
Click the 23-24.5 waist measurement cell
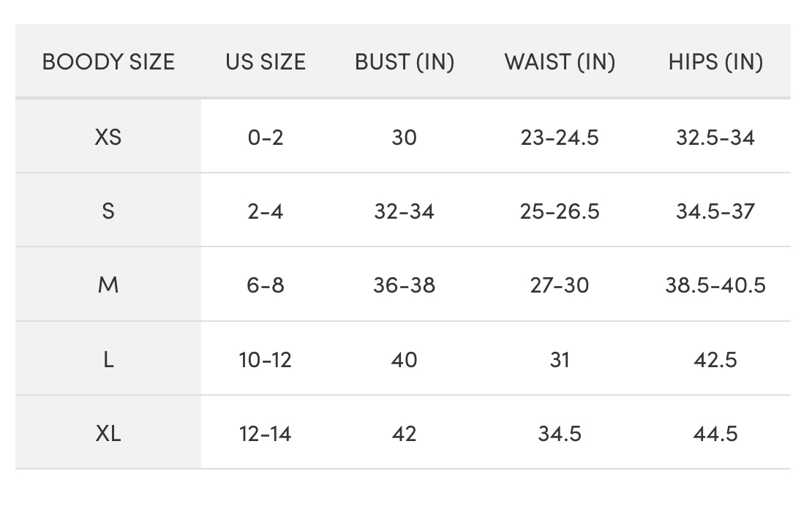coord(560,137)
